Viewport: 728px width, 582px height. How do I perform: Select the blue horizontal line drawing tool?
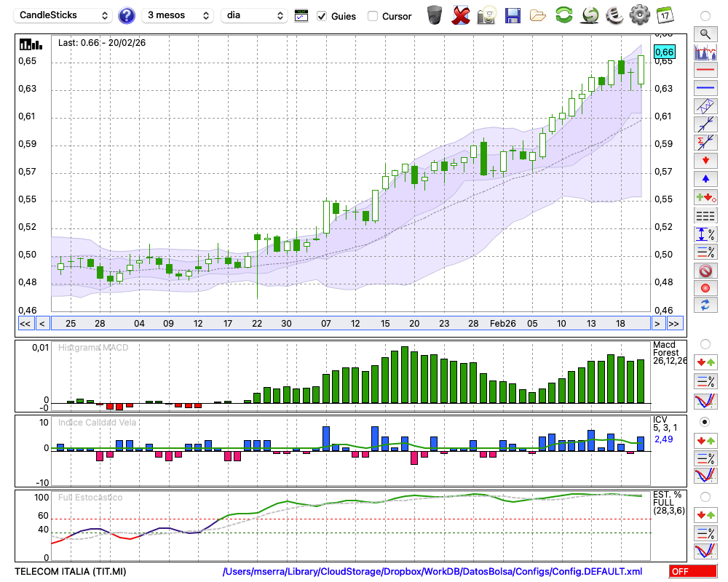click(x=705, y=88)
